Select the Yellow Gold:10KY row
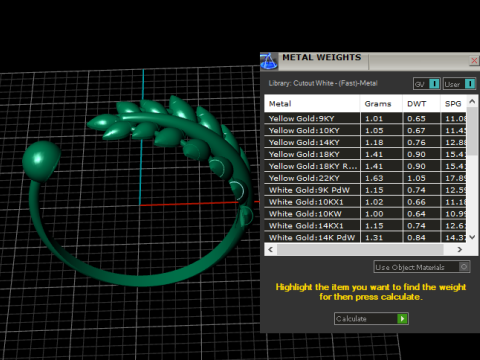 (365, 130)
